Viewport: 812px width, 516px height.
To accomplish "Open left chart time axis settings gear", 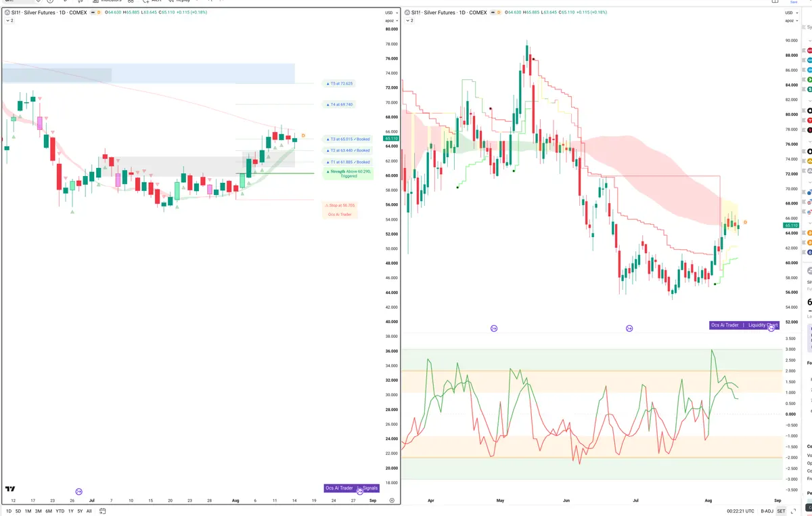I will coord(392,500).
